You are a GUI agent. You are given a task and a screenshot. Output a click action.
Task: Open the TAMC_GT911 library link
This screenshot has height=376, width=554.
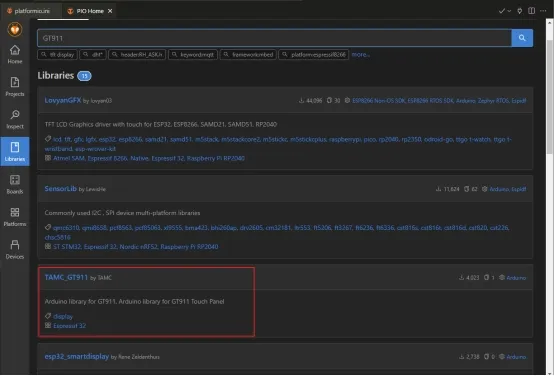coord(66,277)
